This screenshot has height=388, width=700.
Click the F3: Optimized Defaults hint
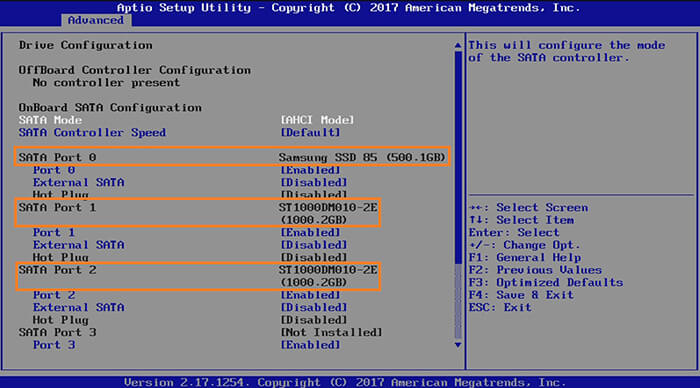coord(546,283)
